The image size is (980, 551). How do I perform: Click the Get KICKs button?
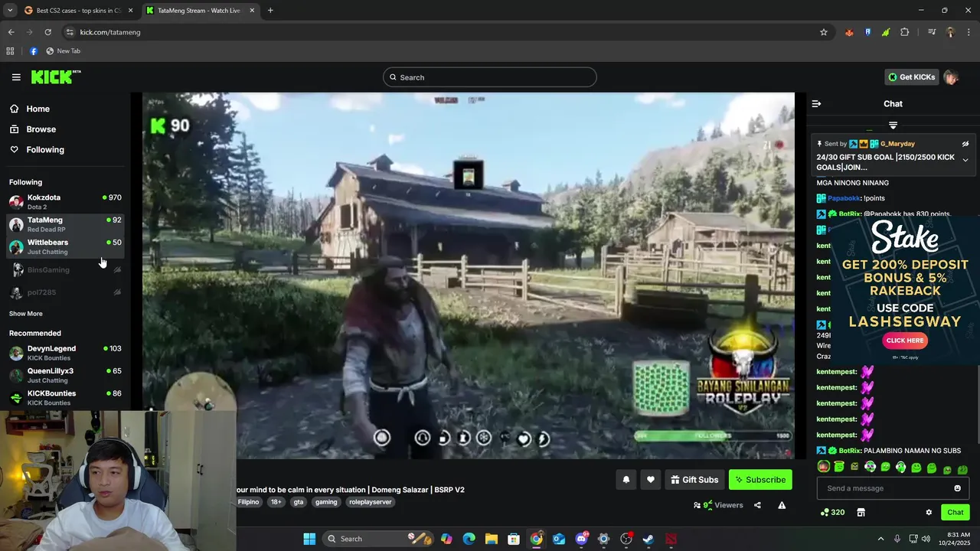click(x=912, y=77)
